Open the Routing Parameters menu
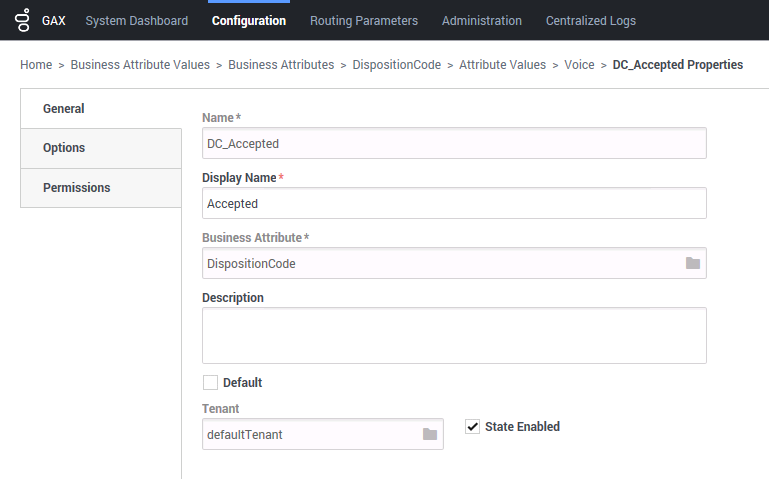The height and width of the screenshot is (479, 769). (364, 20)
